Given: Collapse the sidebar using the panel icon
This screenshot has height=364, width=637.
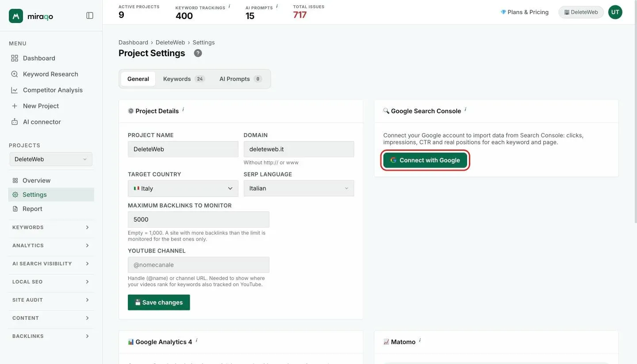Looking at the screenshot, I should click(90, 15).
